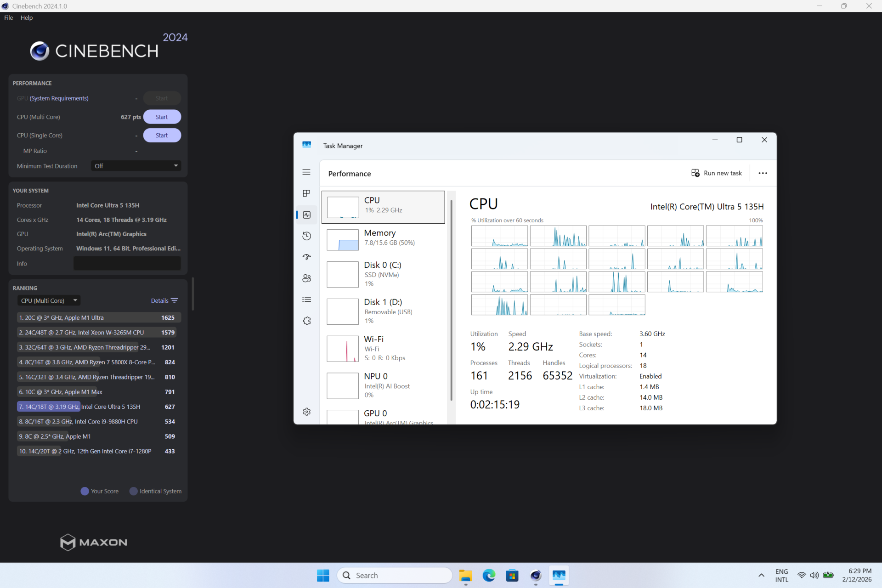
Task: Open Services puzzle icon in Task Manager
Action: pyautogui.click(x=307, y=321)
